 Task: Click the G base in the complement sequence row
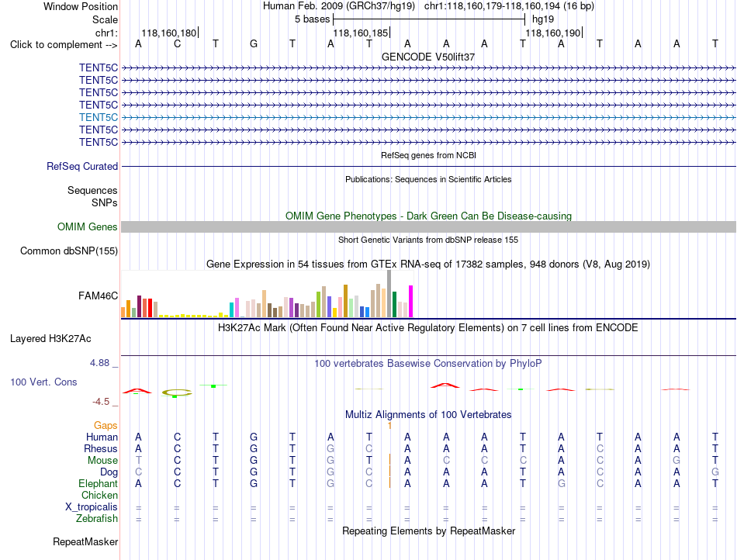[x=254, y=44]
